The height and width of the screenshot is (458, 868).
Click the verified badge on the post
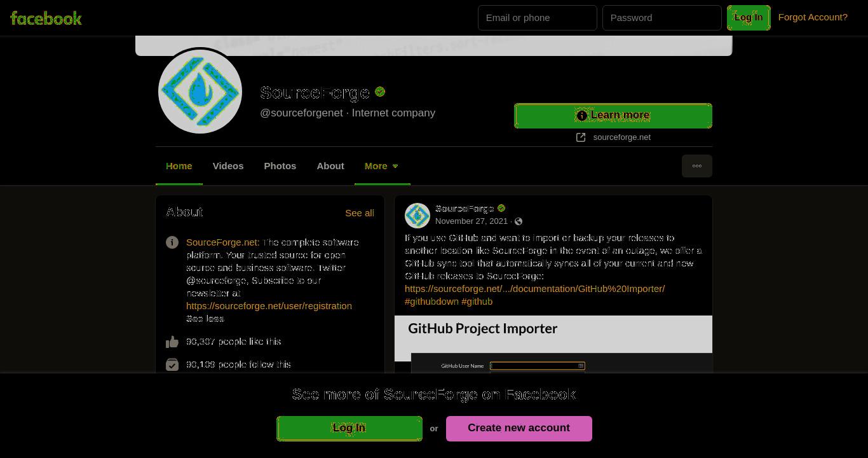tap(501, 208)
